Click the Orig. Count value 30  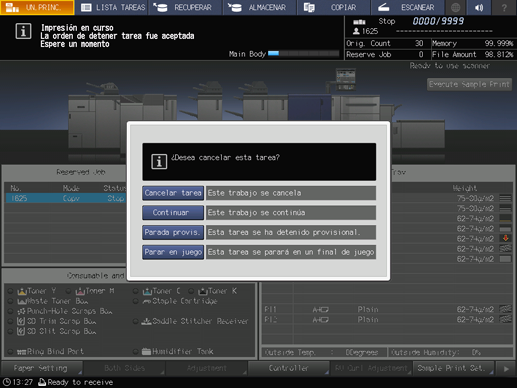[419, 43]
